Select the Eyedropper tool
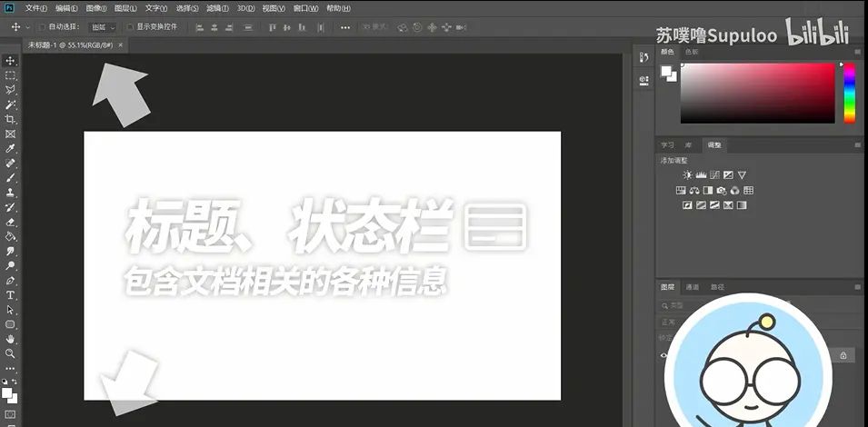Screen dimensions: 868x427 click(x=10, y=148)
